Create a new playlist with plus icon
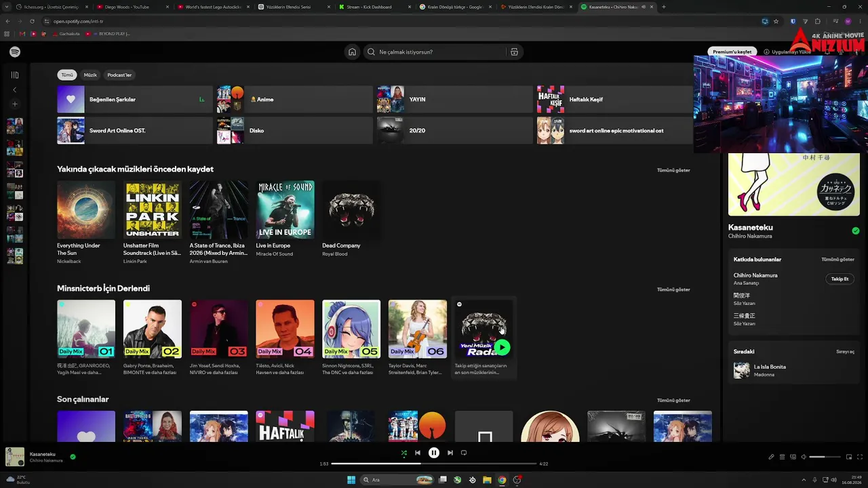 click(x=15, y=104)
